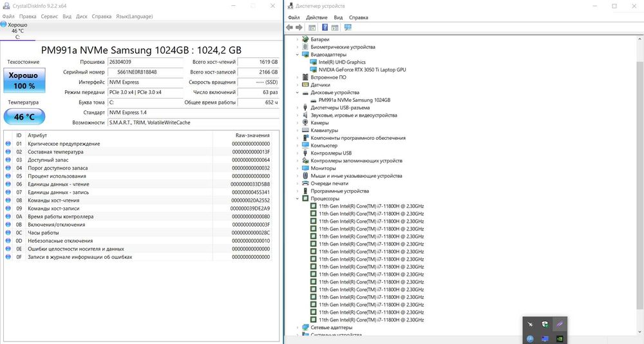Collapse the Дисковые устройства node

(x=298, y=93)
